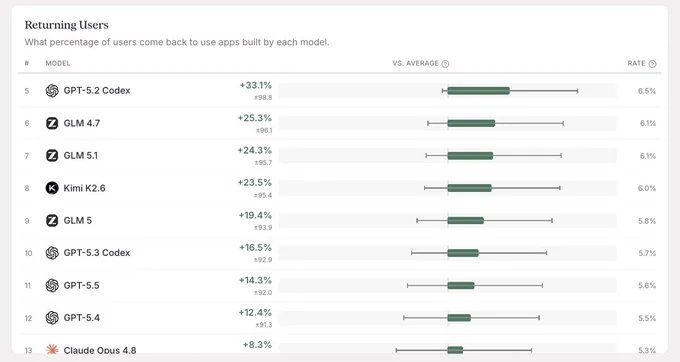Select the GPT-5.2 Codex model name
Image resolution: width=680 pixels, height=362 pixels.
coord(97,91)
